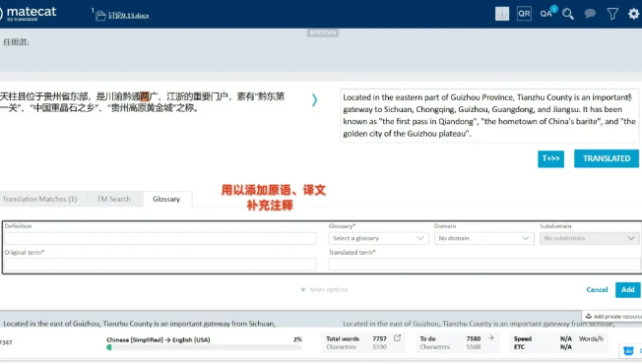The height and width of the screenshot is (364, 642).
Task: Click the matecat logo
Action: (28, 13)
